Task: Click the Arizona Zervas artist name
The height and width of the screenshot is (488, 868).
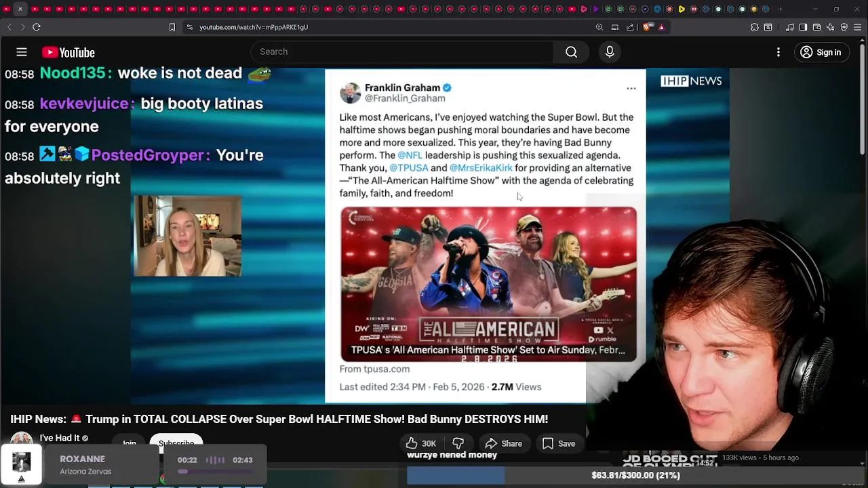Action: click(x=85, y=471)
